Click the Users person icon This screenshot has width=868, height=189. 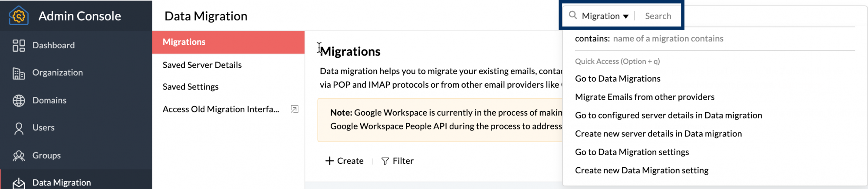(x=19, y=128)
